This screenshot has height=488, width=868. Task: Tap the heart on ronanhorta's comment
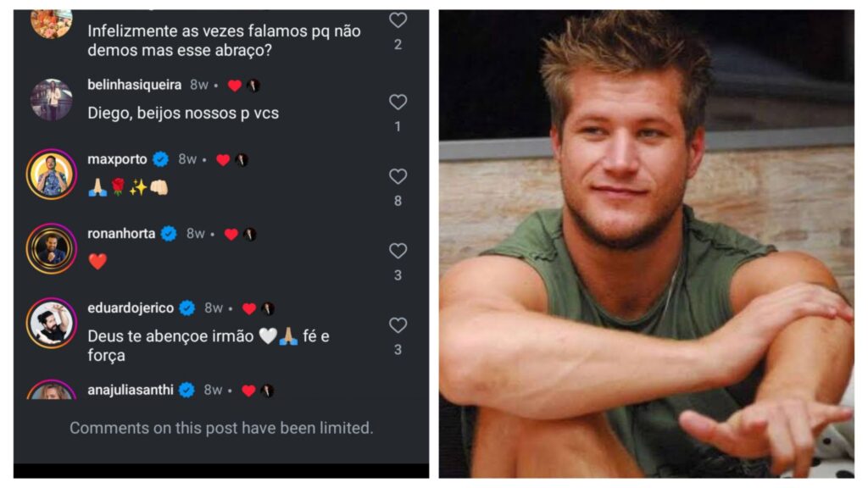[398, 252]
